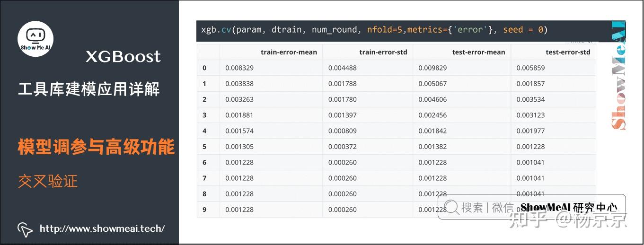644x245 pixels.
Task: Click the xgb.cv code line
Action: (x=374, y=30)
